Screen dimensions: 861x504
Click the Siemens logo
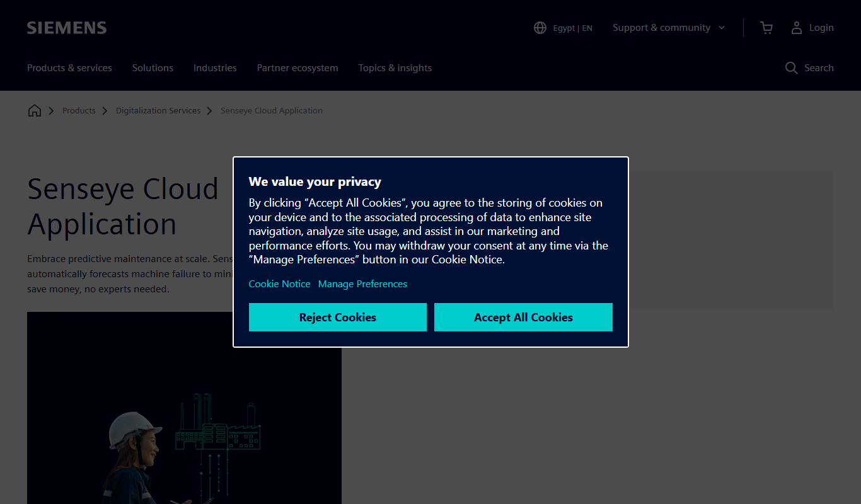coord(67,28)
